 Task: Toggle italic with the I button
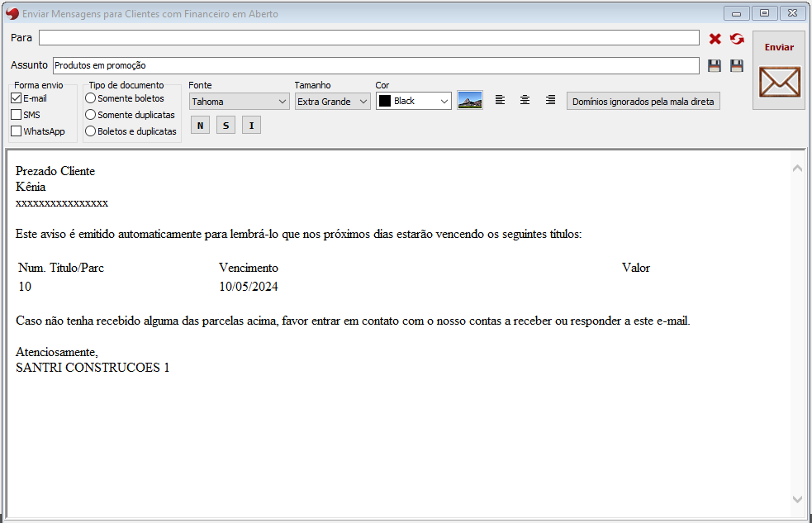tap(251, 126)
